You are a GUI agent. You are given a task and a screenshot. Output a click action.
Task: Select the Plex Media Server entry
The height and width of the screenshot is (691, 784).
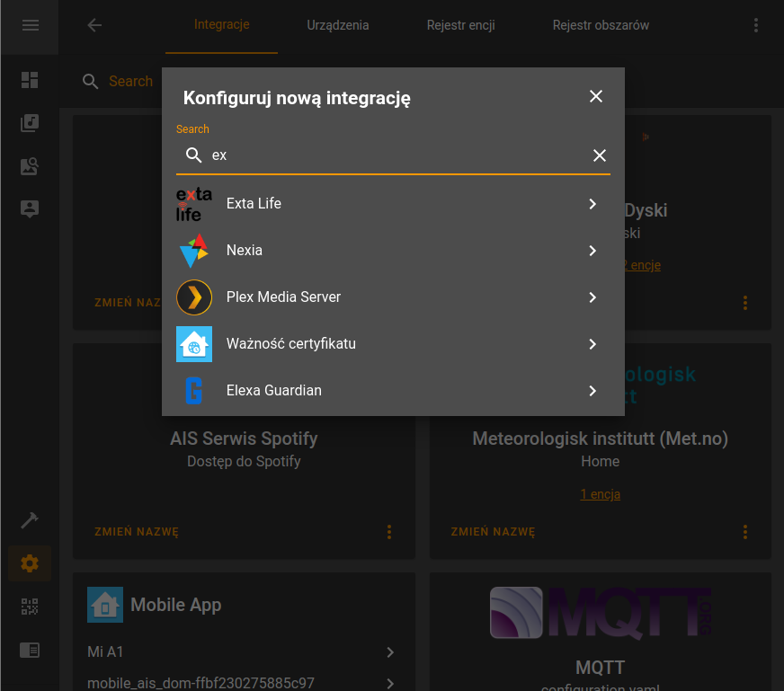point(393,297)
